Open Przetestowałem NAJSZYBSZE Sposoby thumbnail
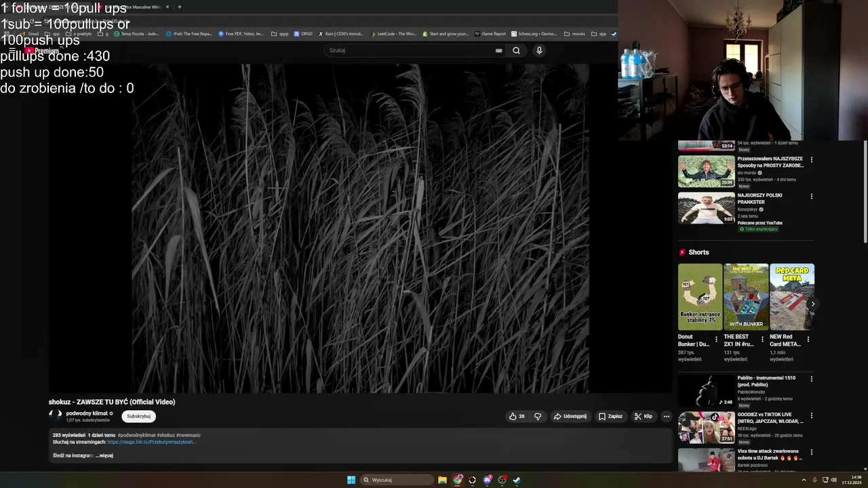This screenshot has width=868, height=488. pyautogui.click(x=706, y=171)
